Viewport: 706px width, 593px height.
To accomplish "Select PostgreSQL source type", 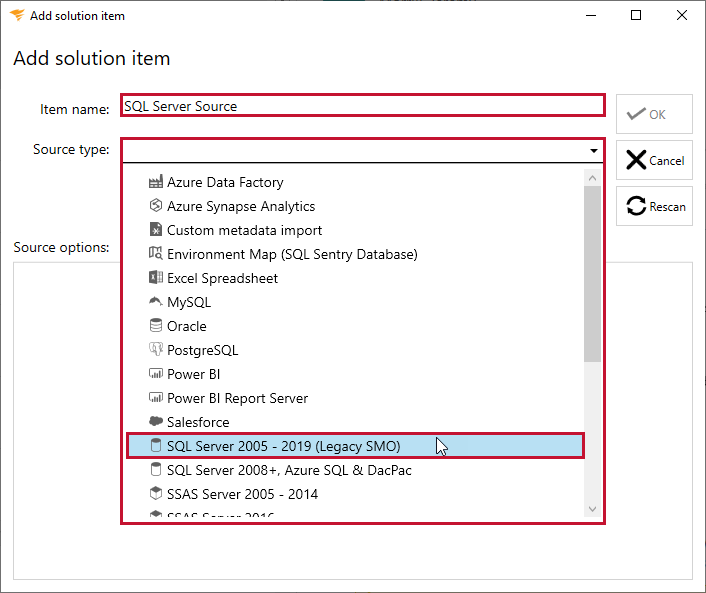I will click(356, 349).
